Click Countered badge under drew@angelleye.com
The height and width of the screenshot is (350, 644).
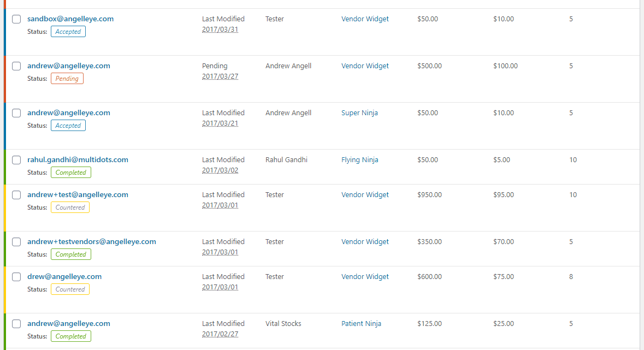[70, 289]
